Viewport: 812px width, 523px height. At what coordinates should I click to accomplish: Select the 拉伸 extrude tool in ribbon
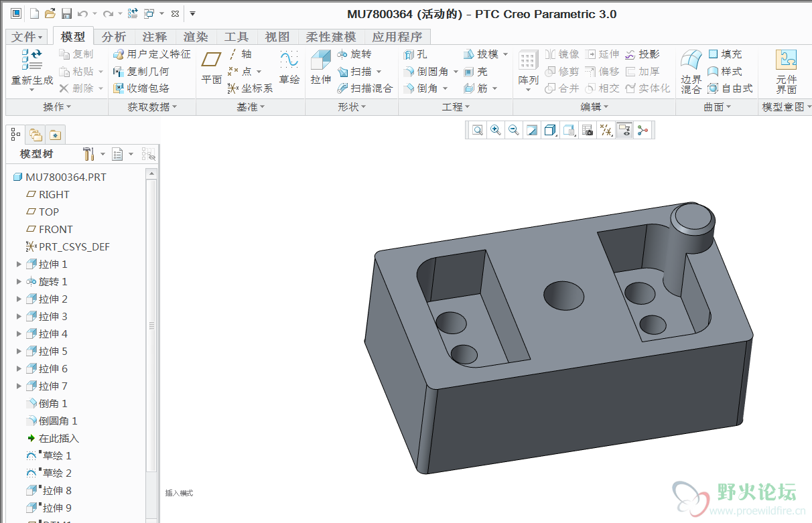pos(321,68)
